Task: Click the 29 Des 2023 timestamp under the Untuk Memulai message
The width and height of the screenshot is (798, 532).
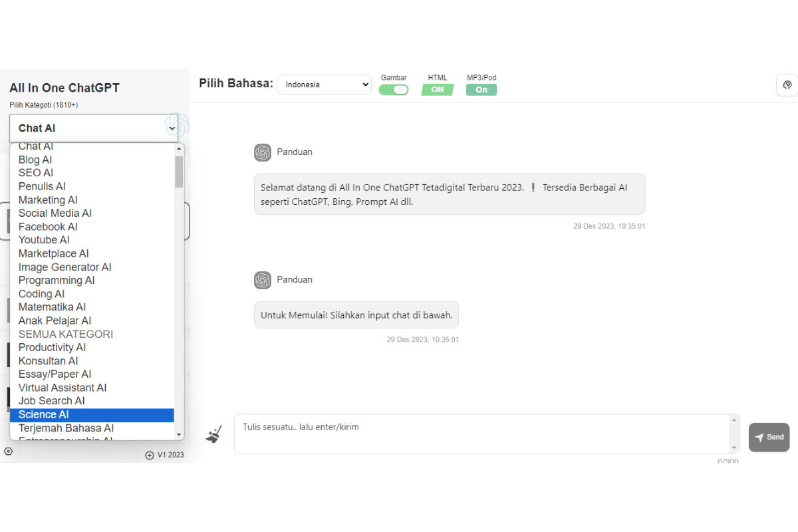Action: click(423, 339)
